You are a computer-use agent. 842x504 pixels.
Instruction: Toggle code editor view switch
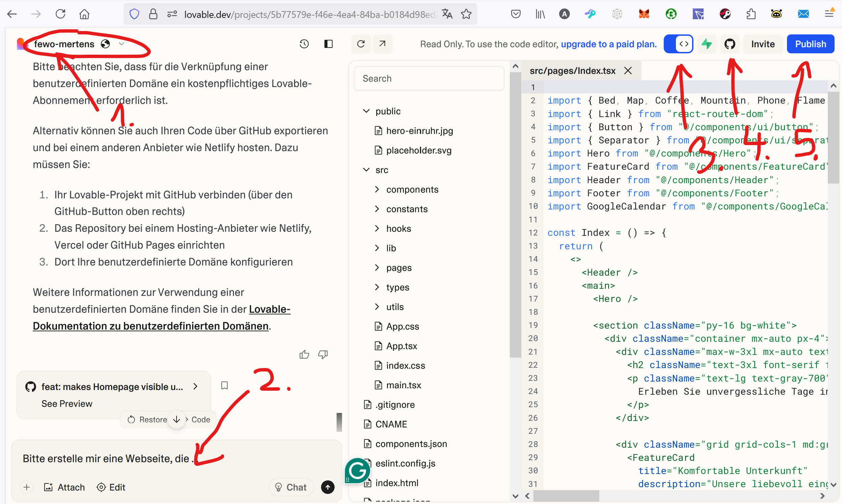pyautogui.click(x=678, y=44)
